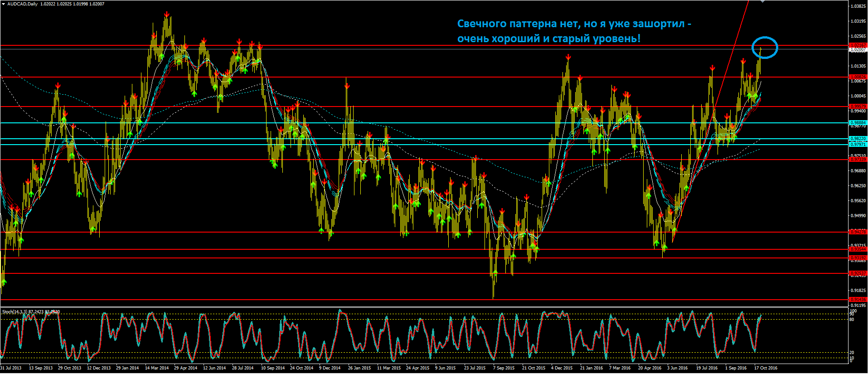
Task: Click the 24 Oct 2014 date label
Action: click(x=301, y=368)
